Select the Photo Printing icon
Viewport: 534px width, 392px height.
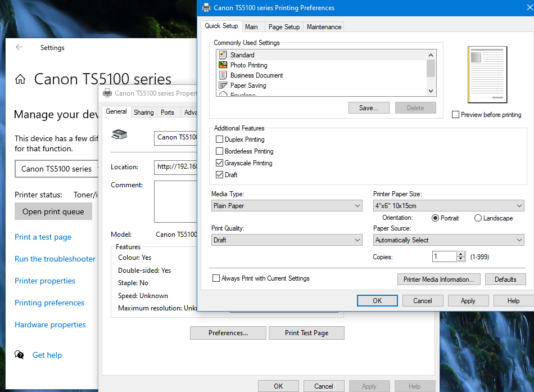[x=223, y=65]
